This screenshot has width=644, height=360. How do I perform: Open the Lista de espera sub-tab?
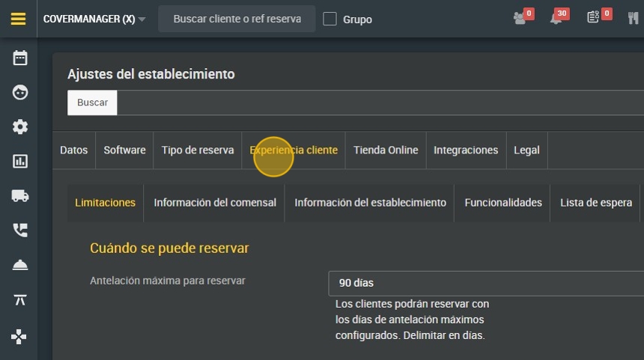(x=596, y=203)
